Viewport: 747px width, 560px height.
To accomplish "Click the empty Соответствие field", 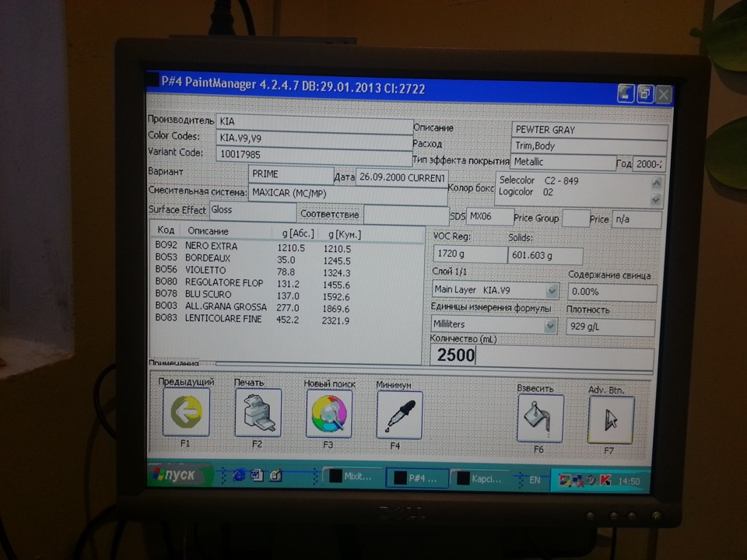I will click(x=406, y=215).
